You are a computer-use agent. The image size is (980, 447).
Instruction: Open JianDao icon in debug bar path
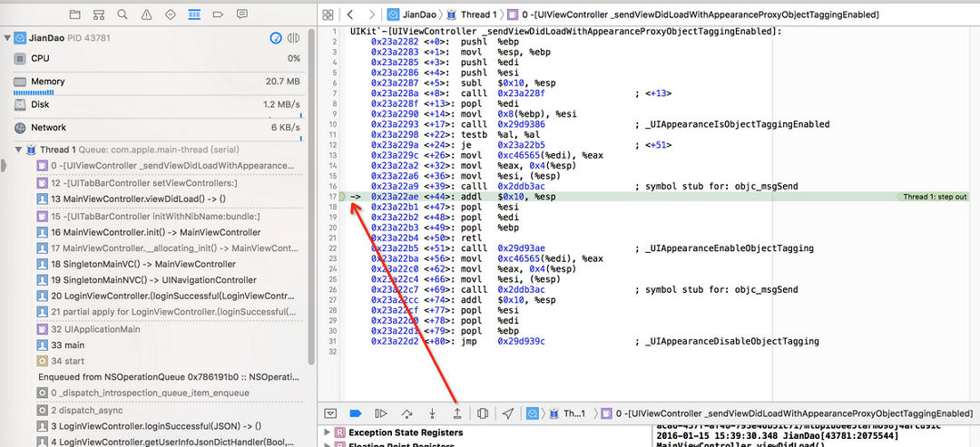[533, 413]
